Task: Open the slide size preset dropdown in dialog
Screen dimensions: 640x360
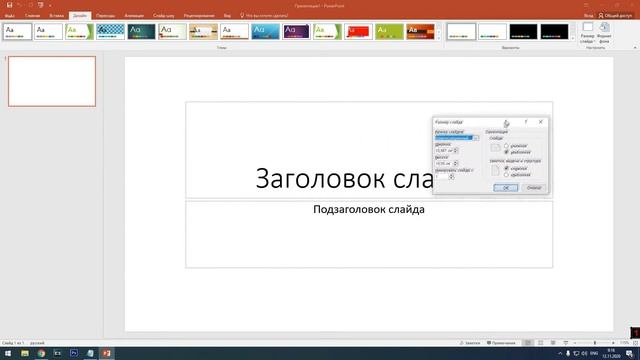Action: coord(476,138)
